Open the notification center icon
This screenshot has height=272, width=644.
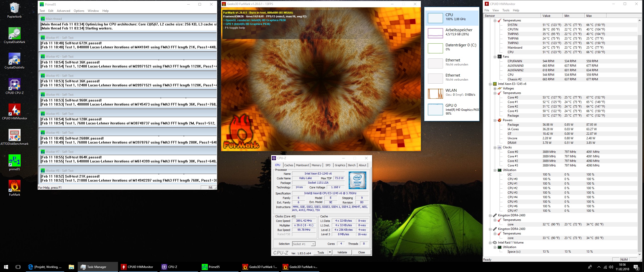(636, 267)
